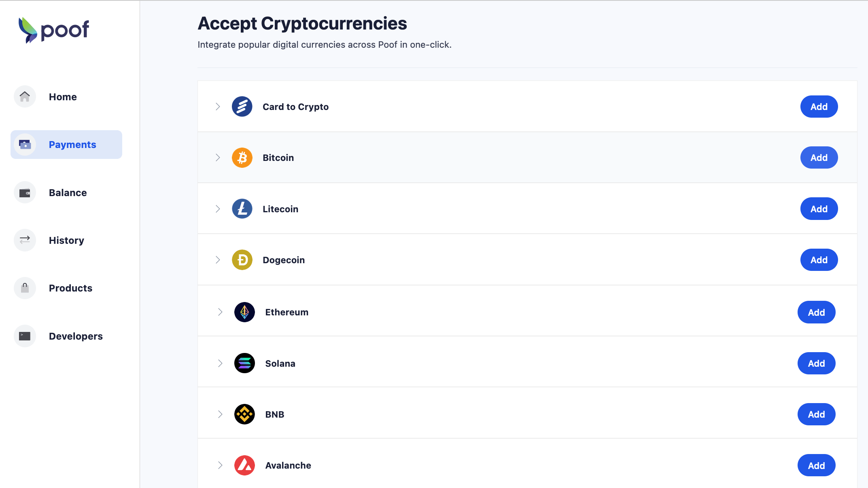The image size is (868, 488).
Task: Click the Dogecoin coin icon
Action: click(242, 260)
